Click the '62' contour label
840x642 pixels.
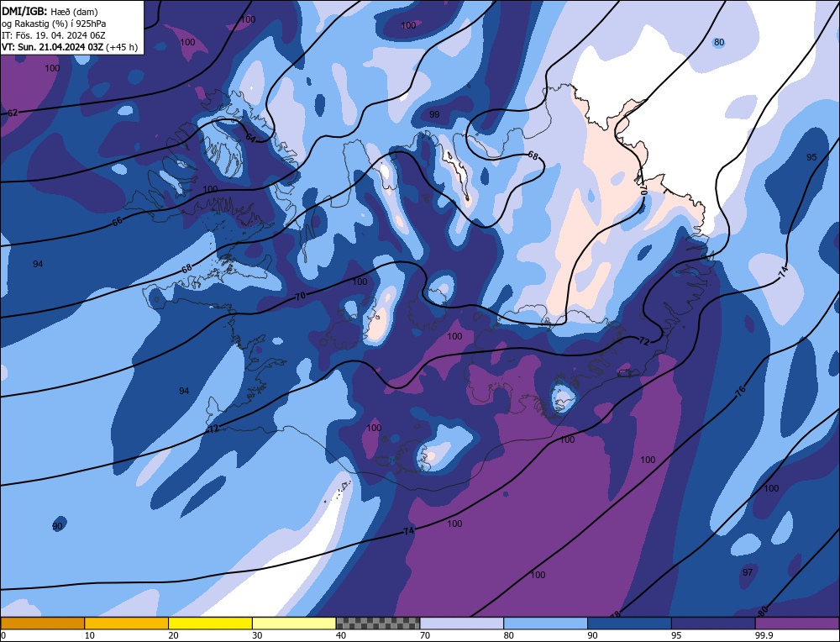(x=13, y=113)
